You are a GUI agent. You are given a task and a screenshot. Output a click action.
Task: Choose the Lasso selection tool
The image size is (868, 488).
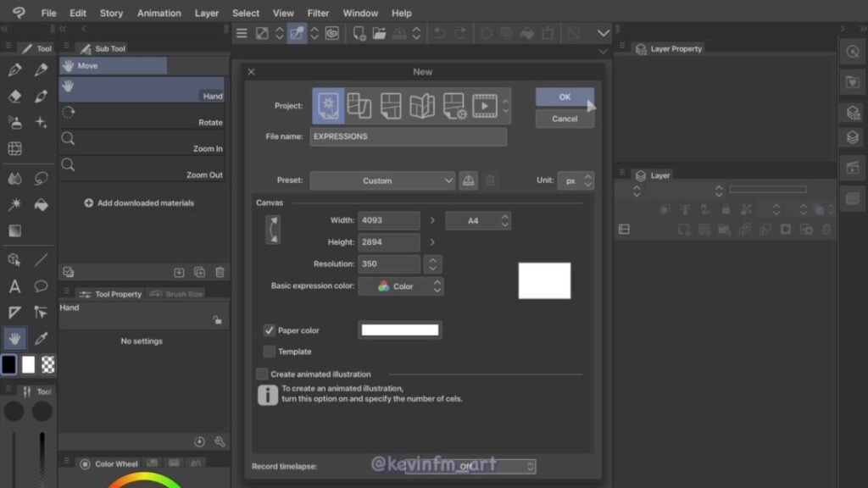(x=41, y=178)
